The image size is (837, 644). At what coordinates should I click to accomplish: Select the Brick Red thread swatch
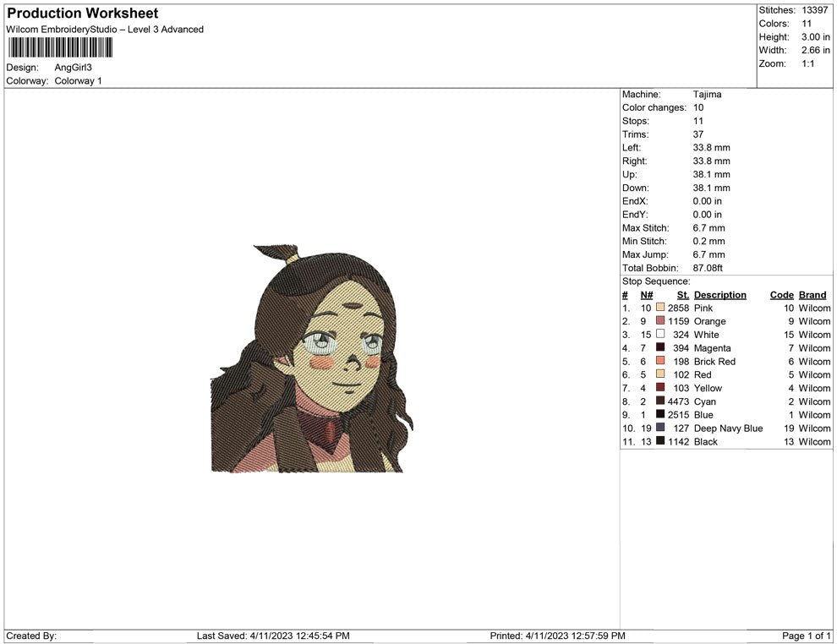660,361
